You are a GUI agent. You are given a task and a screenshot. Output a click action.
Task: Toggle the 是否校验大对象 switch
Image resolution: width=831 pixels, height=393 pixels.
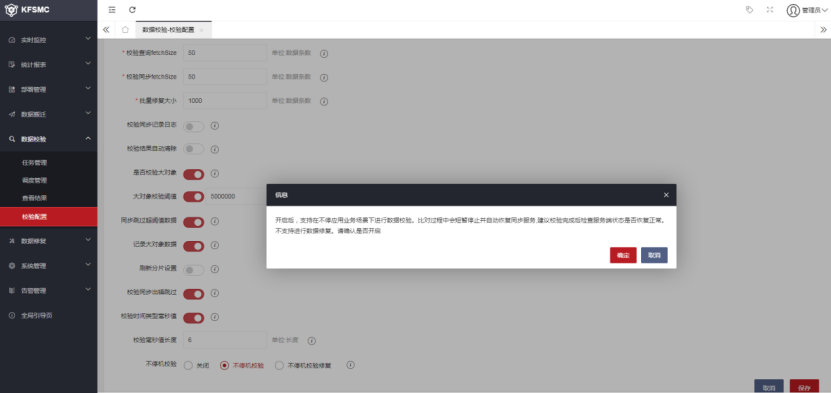click(193, 174)
